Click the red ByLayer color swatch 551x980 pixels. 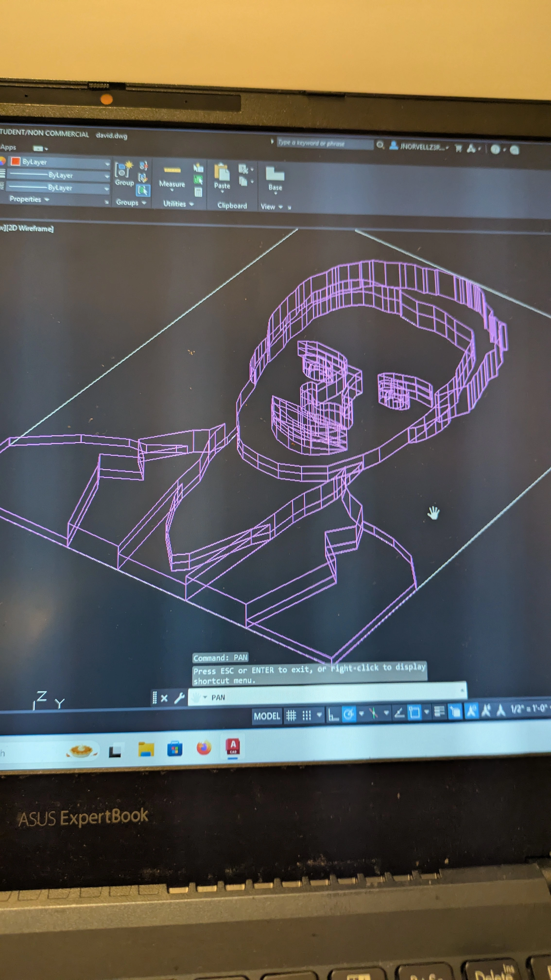(15, 161)
